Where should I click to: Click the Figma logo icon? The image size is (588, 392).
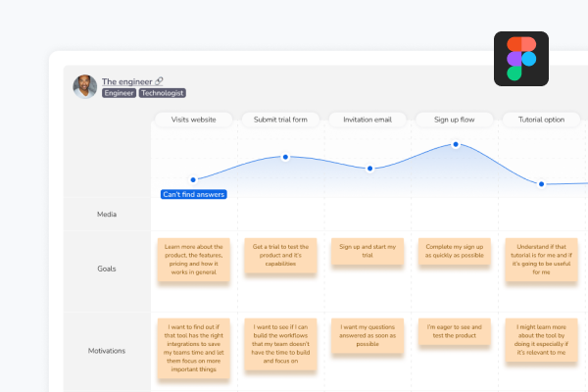[521, 59]
